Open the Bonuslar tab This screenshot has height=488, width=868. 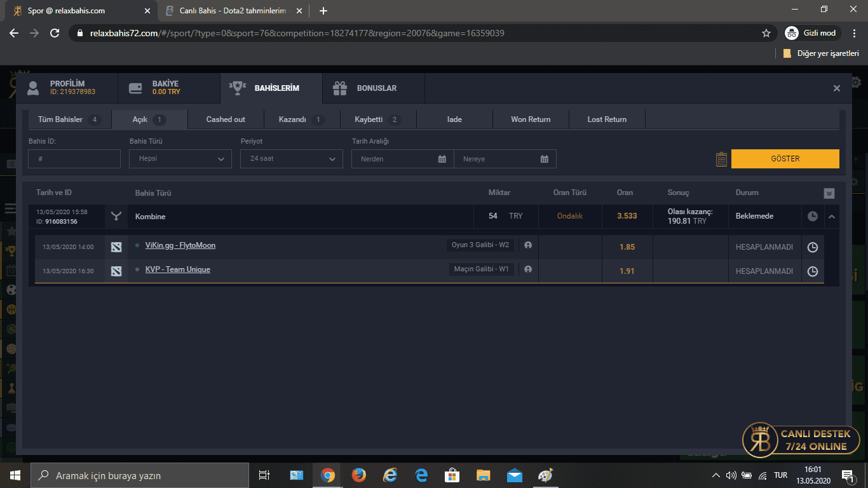pos(373,88)
